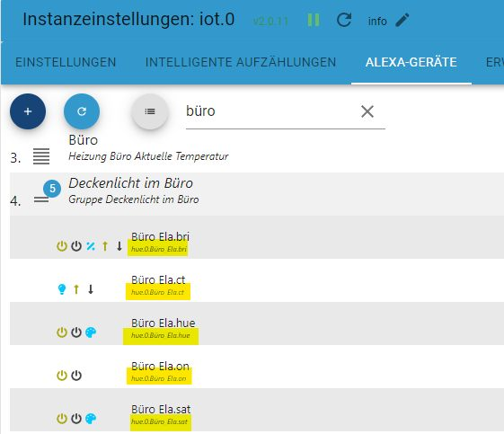This screenshot has width=504, height=434.
Task: Click the hue.0.Büro Ela.ct object ID
Action: click(157, 293)
